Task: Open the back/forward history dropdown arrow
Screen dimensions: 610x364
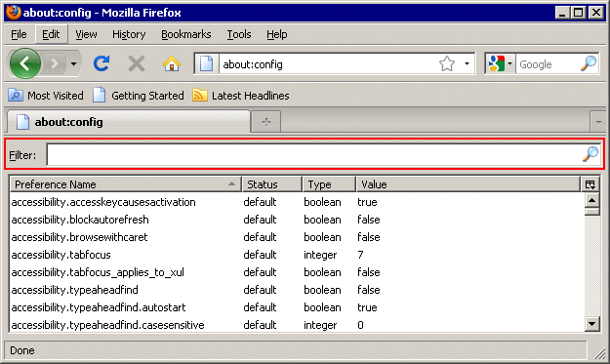Action: [x=73, y=63]
